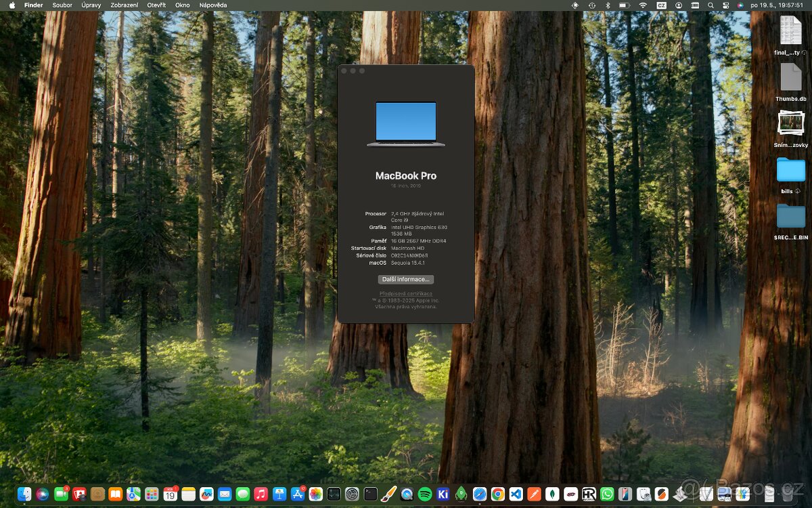Image resolution: width=812 pixels, height=508 pixels.
Task: Open the Nápověda menu
Action: point(213,5)
